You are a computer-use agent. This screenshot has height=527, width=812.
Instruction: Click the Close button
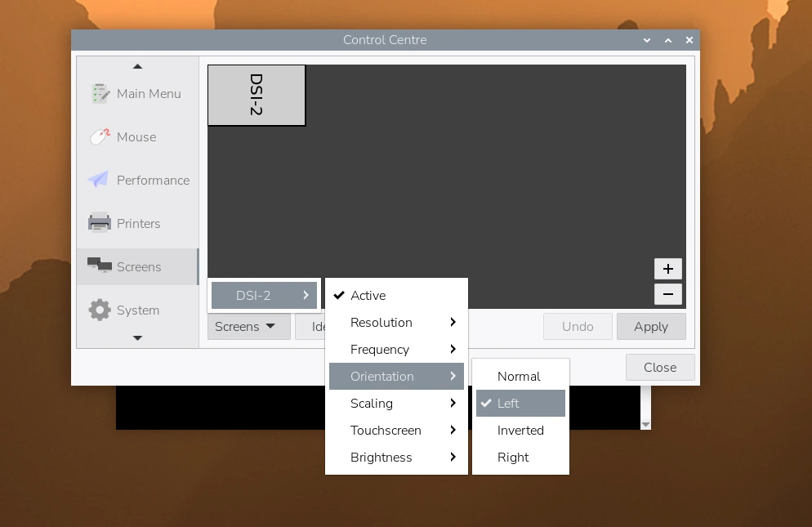[660, 368]
